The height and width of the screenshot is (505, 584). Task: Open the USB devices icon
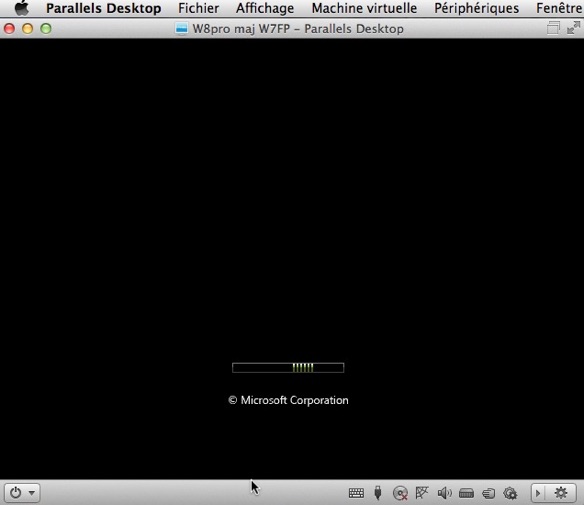pyautogui.click(x=378, y=493)
